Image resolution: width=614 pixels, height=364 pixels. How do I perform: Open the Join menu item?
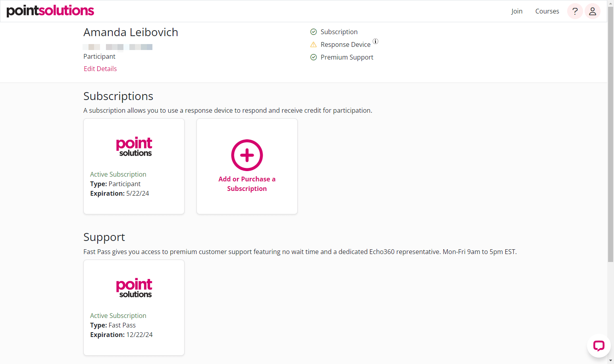pos(517,11)
